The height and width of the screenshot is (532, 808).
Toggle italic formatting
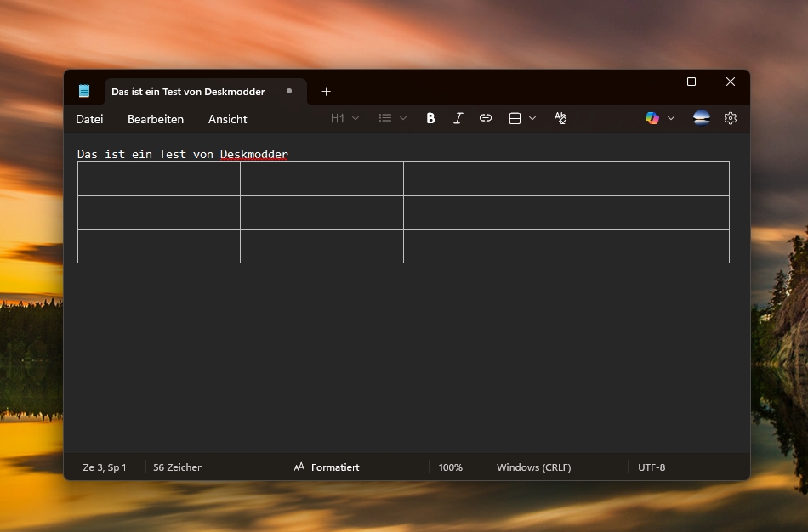(x=458, y=118)
